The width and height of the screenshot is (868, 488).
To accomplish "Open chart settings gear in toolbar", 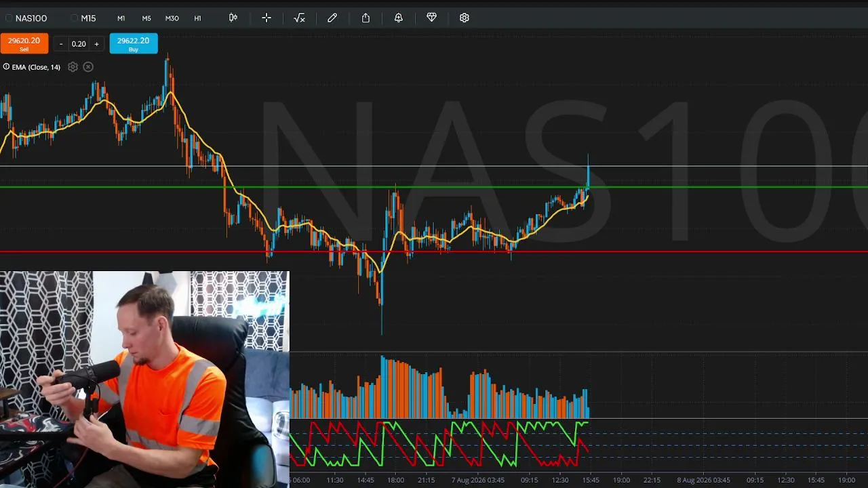I will pyautogui.click(x=465, y=18).
